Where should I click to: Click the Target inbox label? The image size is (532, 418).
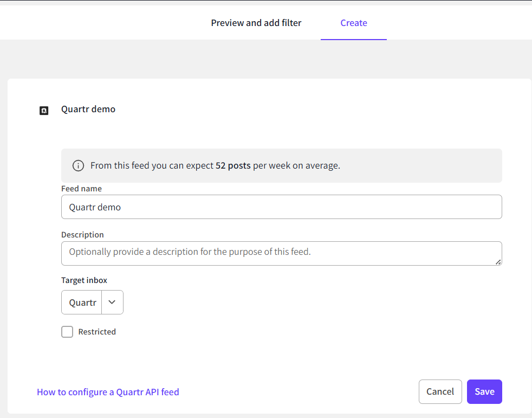(84, 280)
